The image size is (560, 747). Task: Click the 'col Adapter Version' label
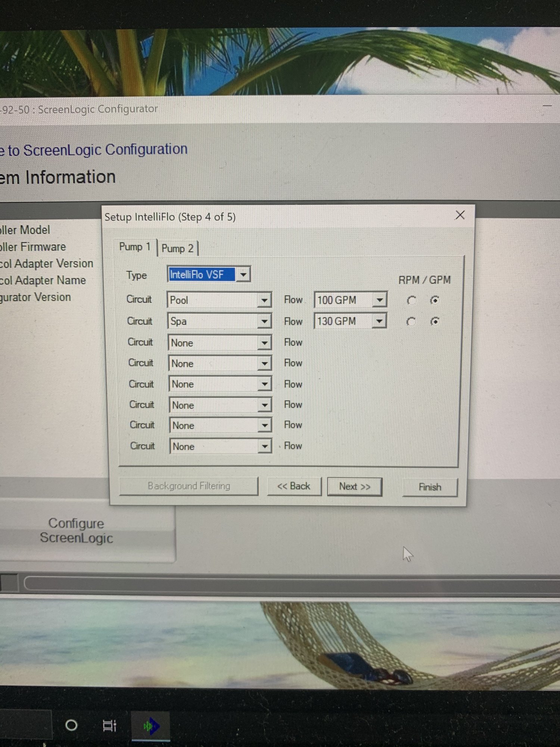pos(46,264)
